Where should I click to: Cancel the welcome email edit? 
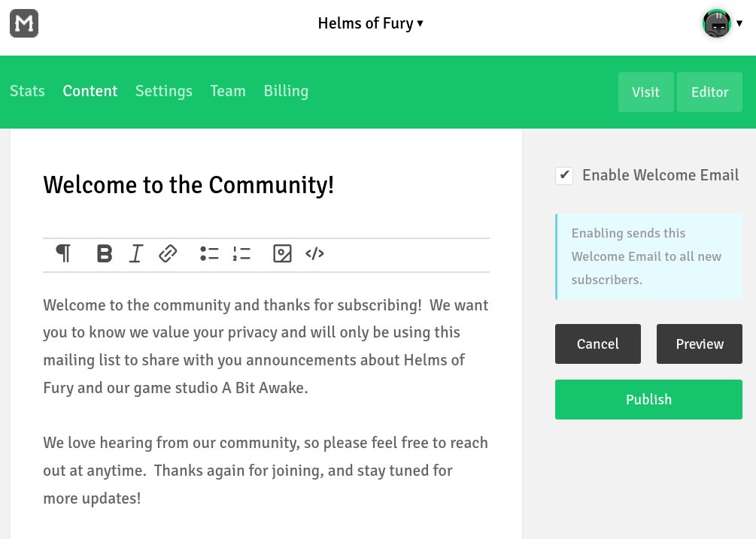click(x=598, y=344)
